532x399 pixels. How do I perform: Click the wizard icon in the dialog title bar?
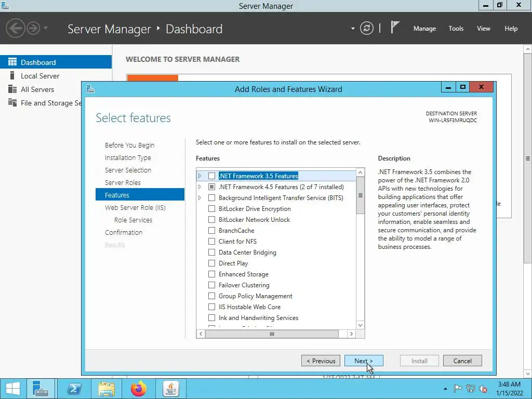click(90, 89)
